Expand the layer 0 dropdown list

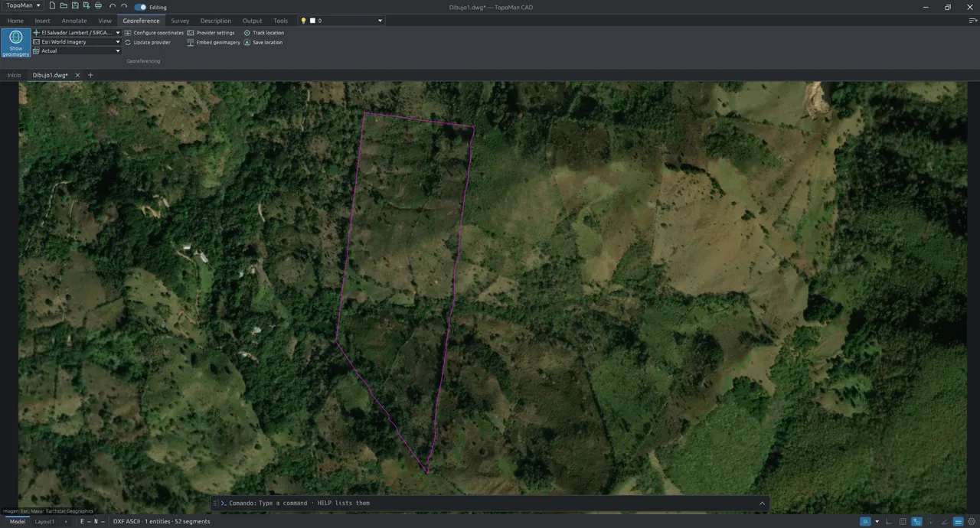380,21
